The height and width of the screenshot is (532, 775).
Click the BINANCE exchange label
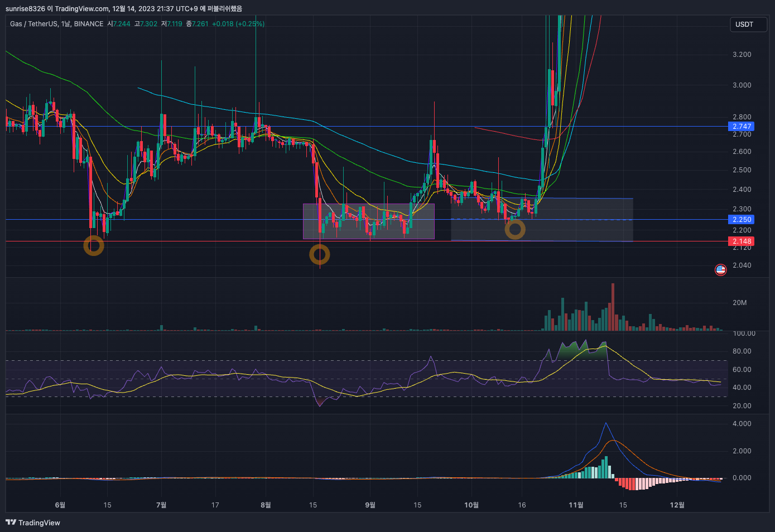(89, 24)
